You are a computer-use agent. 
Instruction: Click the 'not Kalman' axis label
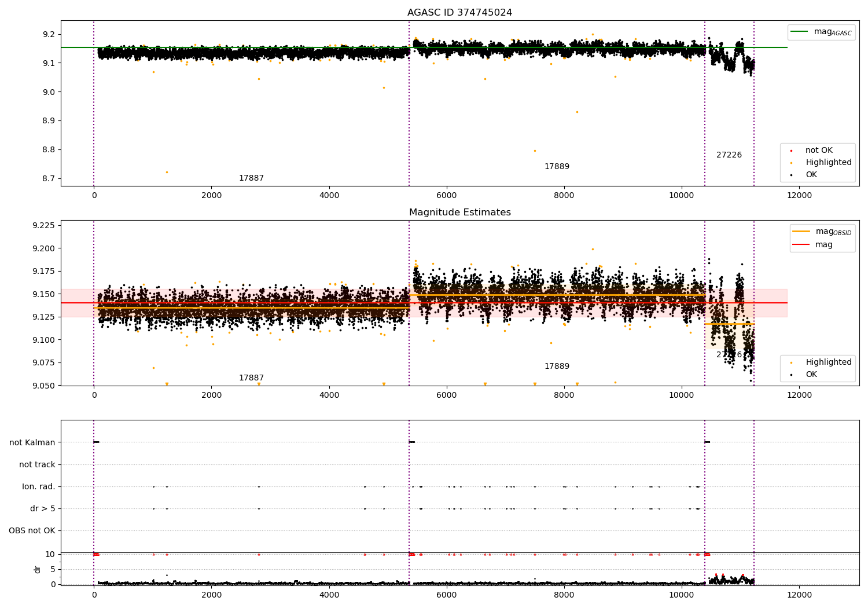(x=32, y=443)
